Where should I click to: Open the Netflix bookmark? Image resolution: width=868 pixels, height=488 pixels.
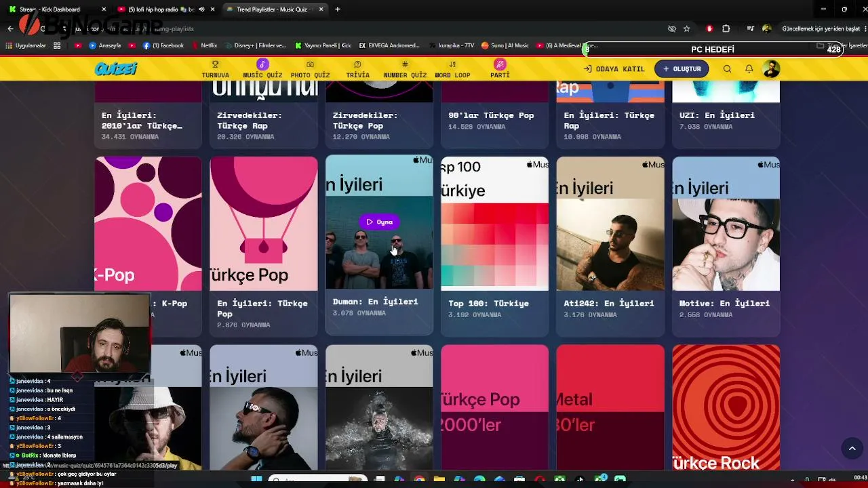[205, 45]
